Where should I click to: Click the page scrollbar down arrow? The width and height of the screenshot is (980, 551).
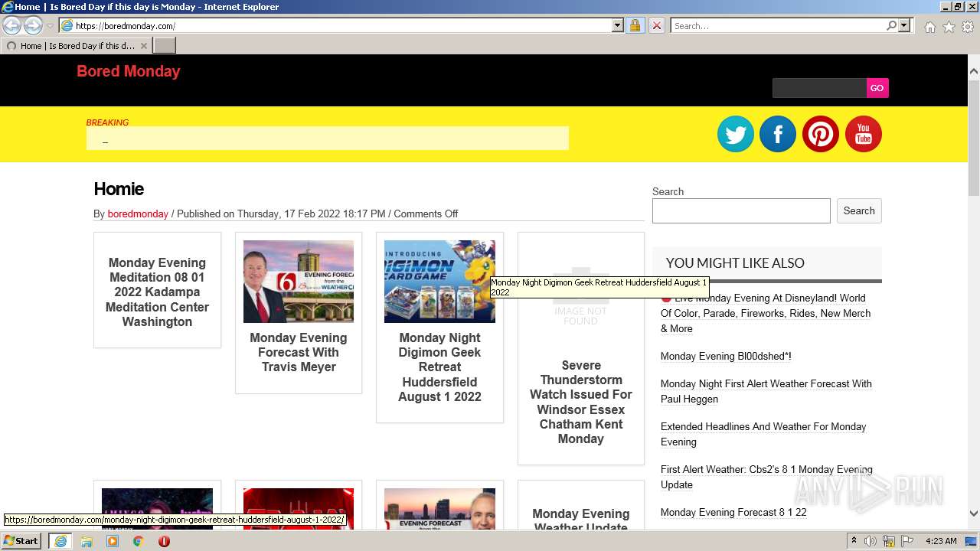point(974,514)
